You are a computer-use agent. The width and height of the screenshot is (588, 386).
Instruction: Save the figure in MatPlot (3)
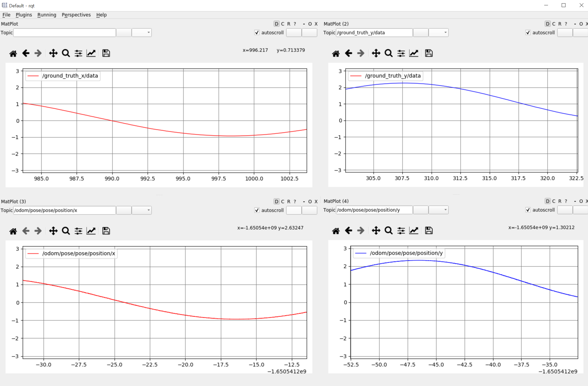click(106, 231)
